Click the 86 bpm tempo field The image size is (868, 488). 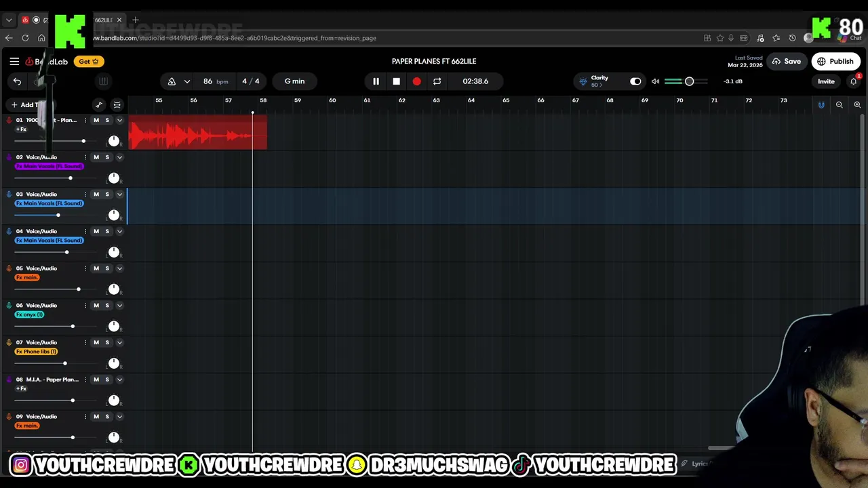coord(215,81)
